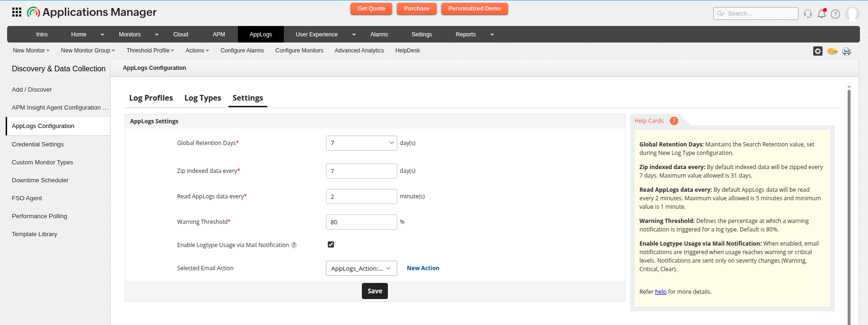Image resolution: width=868 pixels, height=325 pixels.
Task: Switch to the Log Types tab
Action: click(202, 98)
